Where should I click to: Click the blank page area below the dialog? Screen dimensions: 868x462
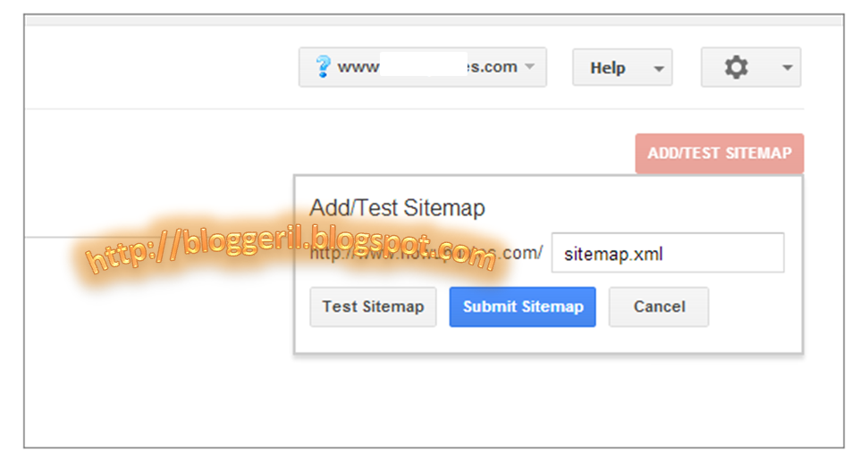tap(434, 401)
